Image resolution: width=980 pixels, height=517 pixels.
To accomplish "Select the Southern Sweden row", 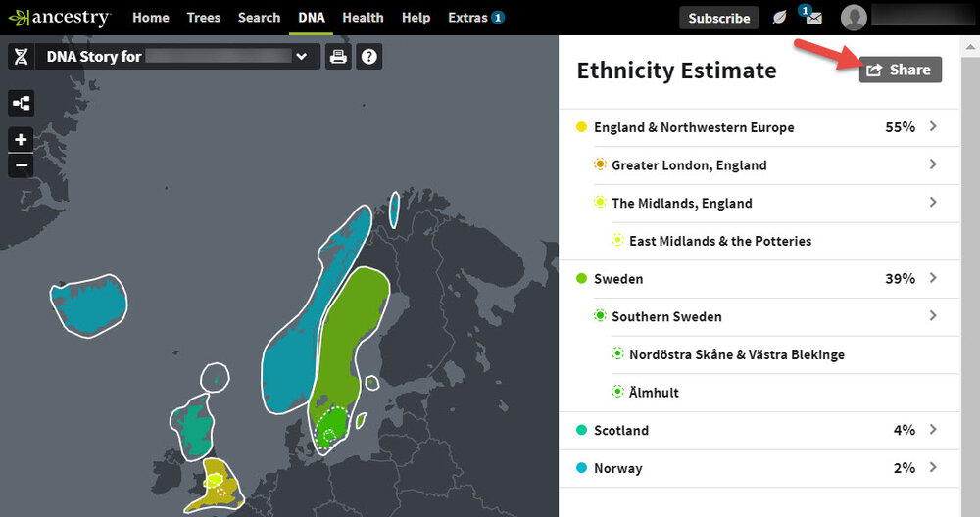I will (x=775, y=316).
